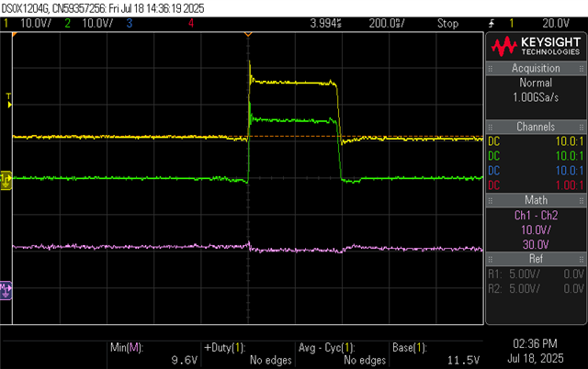This screenshot has width=588, height=369.
Task: Click the math offset value 30.0V
Action: [x=536, y=245]
